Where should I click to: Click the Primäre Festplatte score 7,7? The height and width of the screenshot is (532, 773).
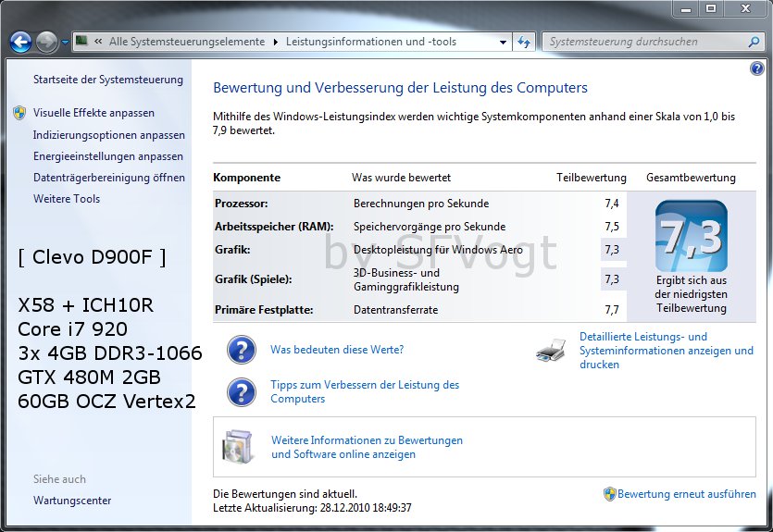(612, 310)
